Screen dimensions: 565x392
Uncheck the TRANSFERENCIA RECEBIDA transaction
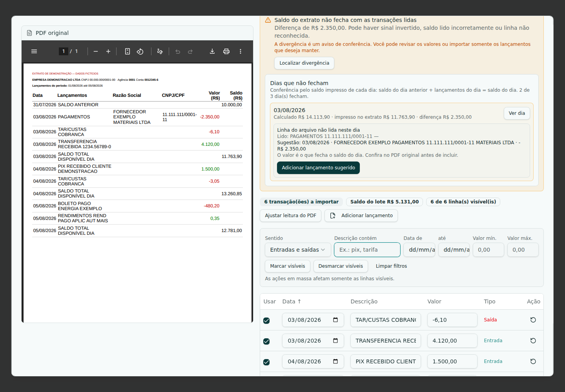tap(266, 341)
